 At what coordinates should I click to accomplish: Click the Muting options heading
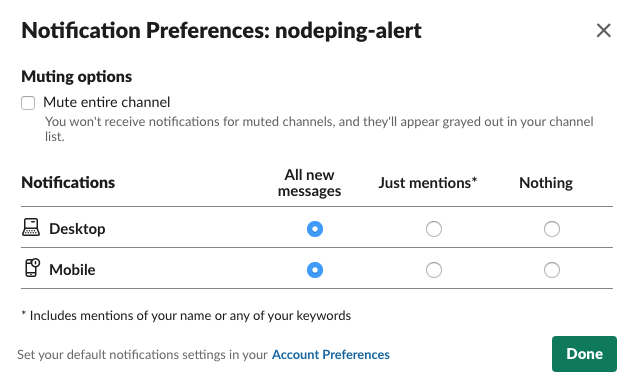(77, 76)
